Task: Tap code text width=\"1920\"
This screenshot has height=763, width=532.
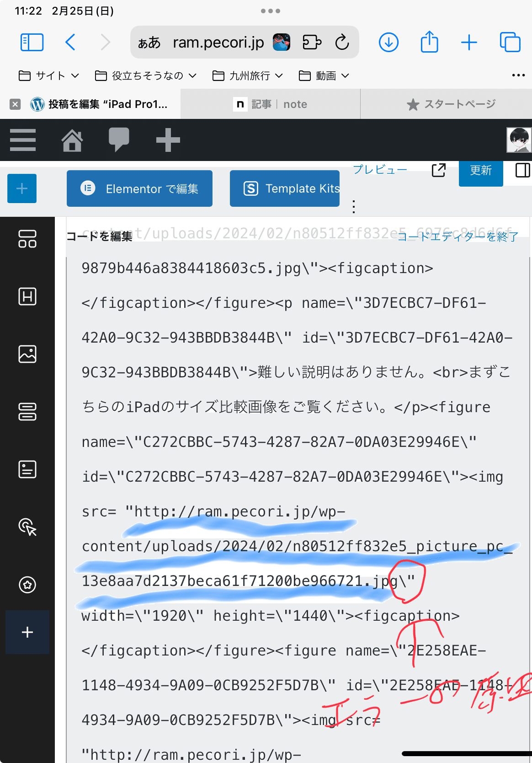Action: coord(143,616)
